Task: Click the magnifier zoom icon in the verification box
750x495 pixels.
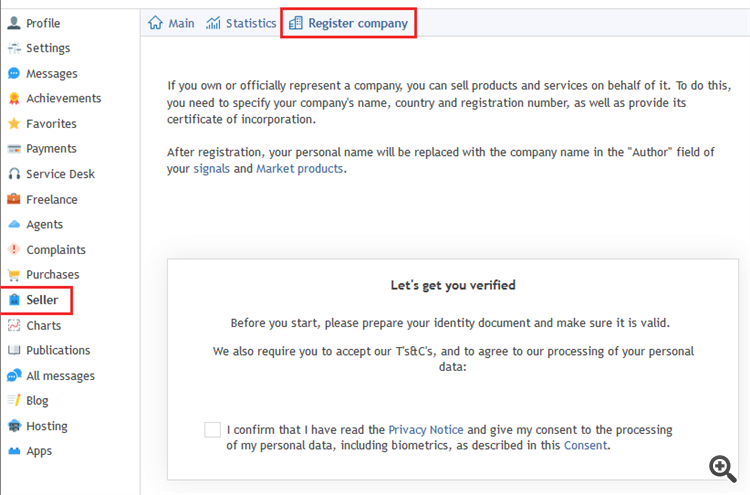Action: pyautogui.click(x=722, y=468)
